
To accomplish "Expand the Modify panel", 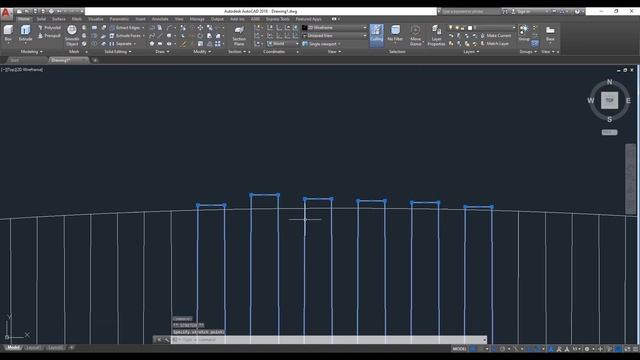I will point(202,52).
